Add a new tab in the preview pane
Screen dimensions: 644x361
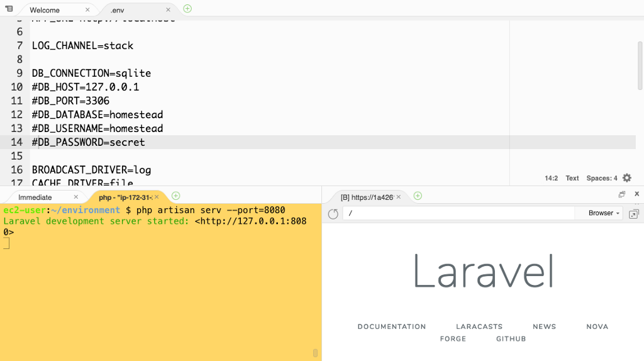pos(418,196)
